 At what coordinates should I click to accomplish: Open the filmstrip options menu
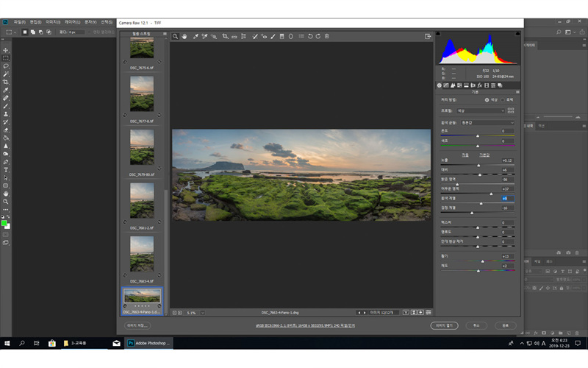[x=165, y=34]
